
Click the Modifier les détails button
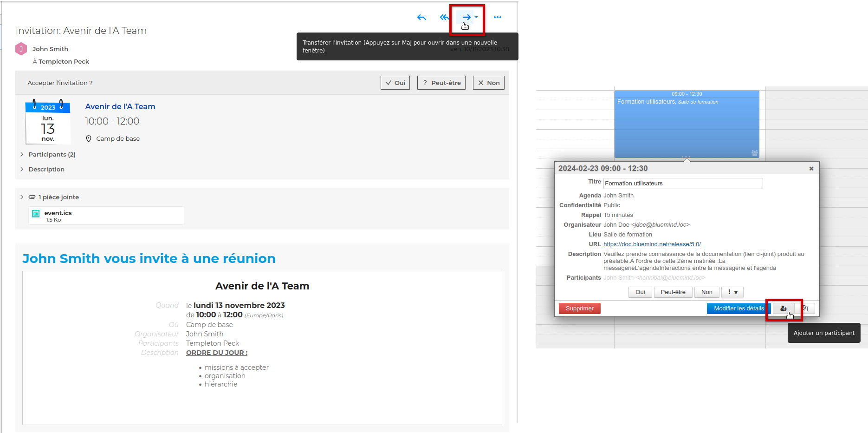(x=738, y=308)
